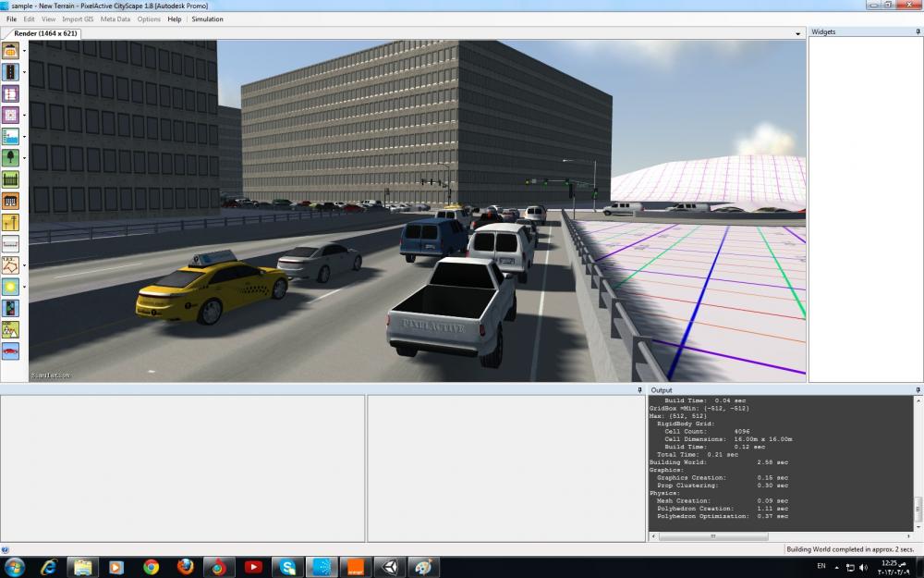This screenshot has height=578, width=924.
Task: Select the sun lighting tool
Action: pos(10,287)
